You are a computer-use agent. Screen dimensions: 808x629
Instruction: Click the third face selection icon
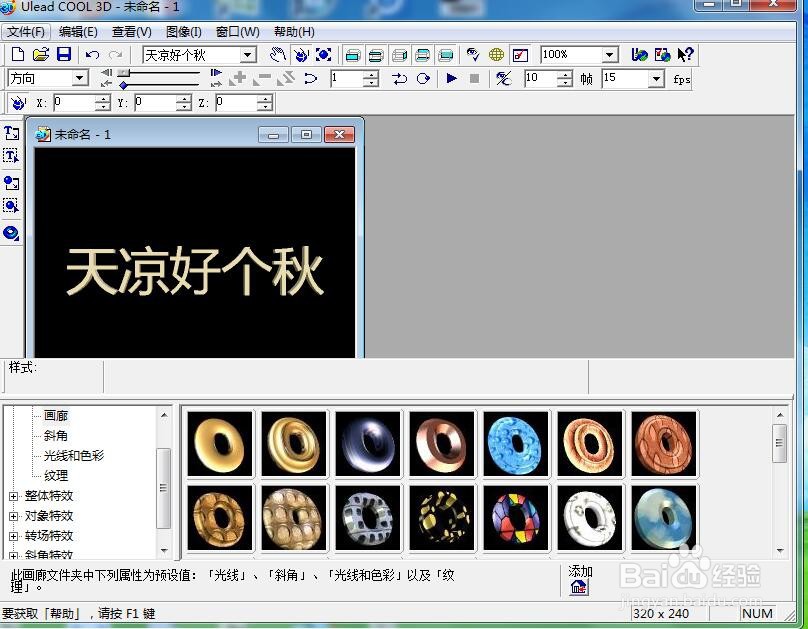click(x=399, y=55)
